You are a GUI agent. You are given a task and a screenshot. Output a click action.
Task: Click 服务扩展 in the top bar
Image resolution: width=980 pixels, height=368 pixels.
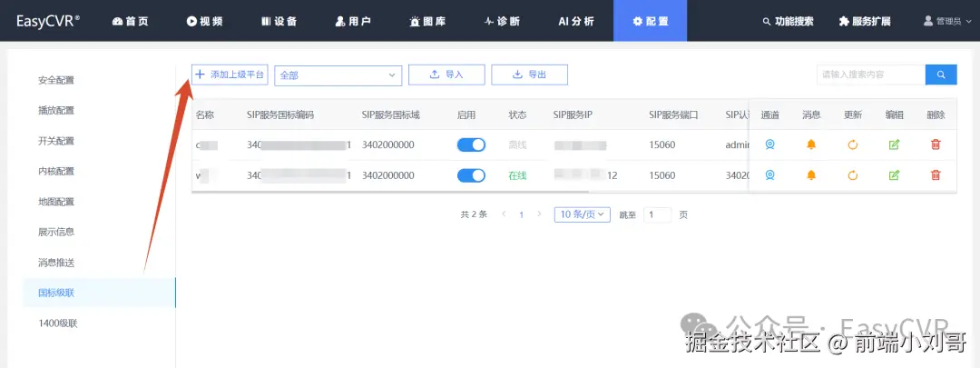click(x=865, y=21)
